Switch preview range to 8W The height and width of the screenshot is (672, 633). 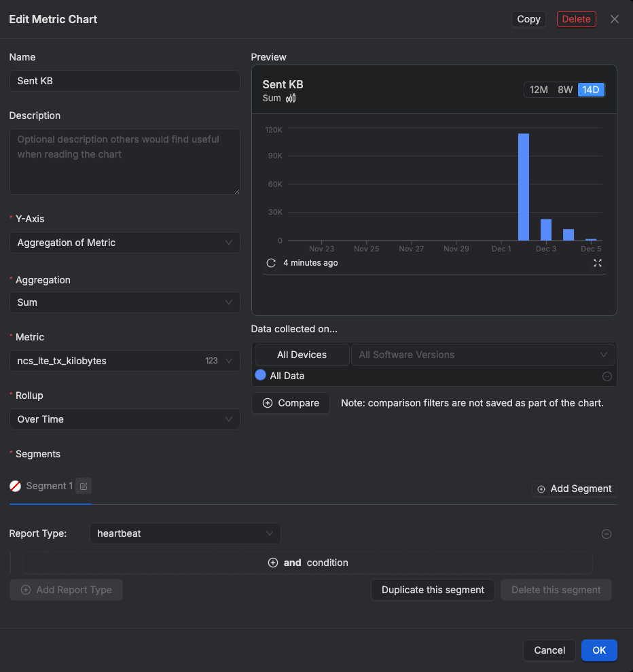565,90
